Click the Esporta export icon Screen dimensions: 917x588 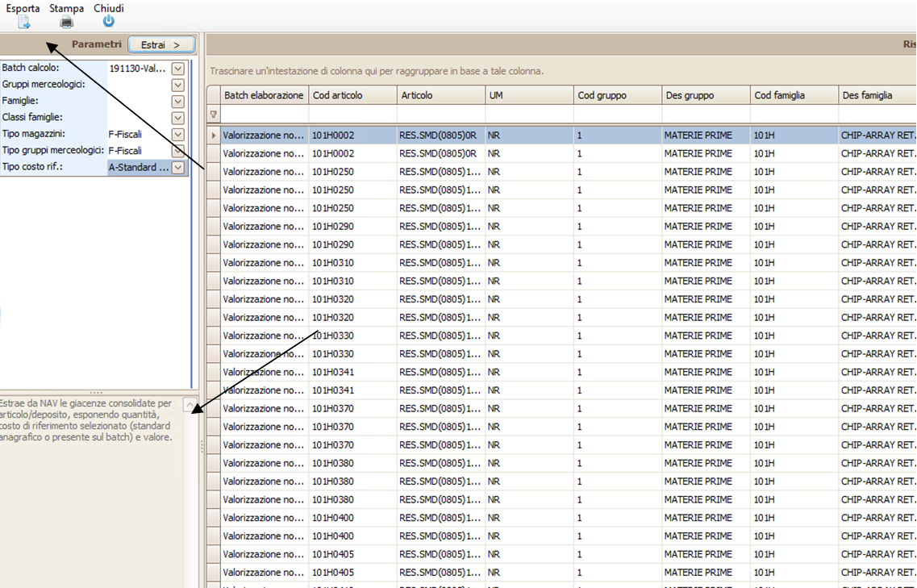click(23, 22)
